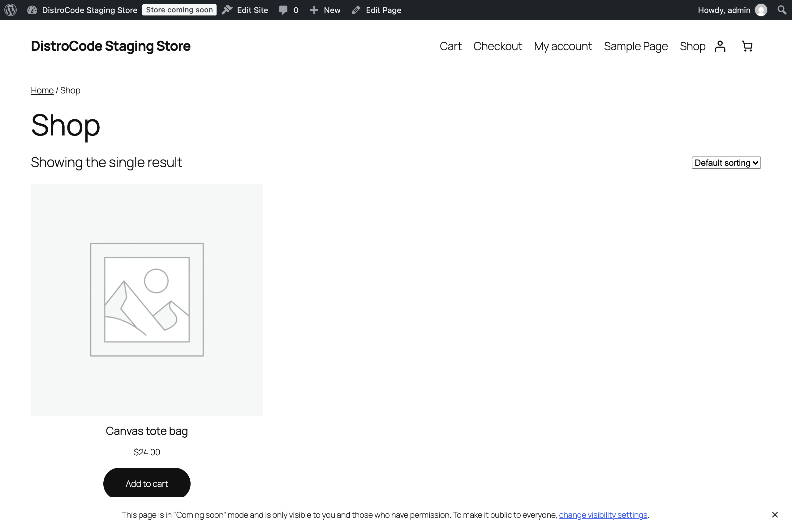Image resolution: width=792 pixels, height=532 pixels.
Task: Open the customer account icon
Action: pyautogui.click(x=720, y=46)
